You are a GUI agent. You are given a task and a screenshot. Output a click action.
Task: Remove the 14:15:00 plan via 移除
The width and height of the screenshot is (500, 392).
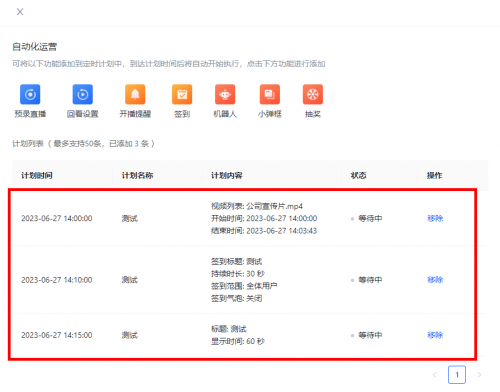tap(435, 335)
